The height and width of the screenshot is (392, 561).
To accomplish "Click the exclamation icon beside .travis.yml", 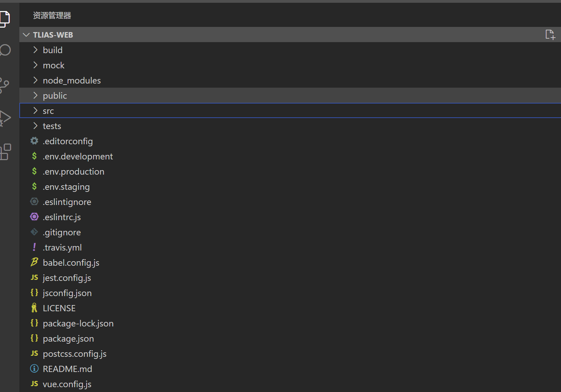I will point(34,247).
